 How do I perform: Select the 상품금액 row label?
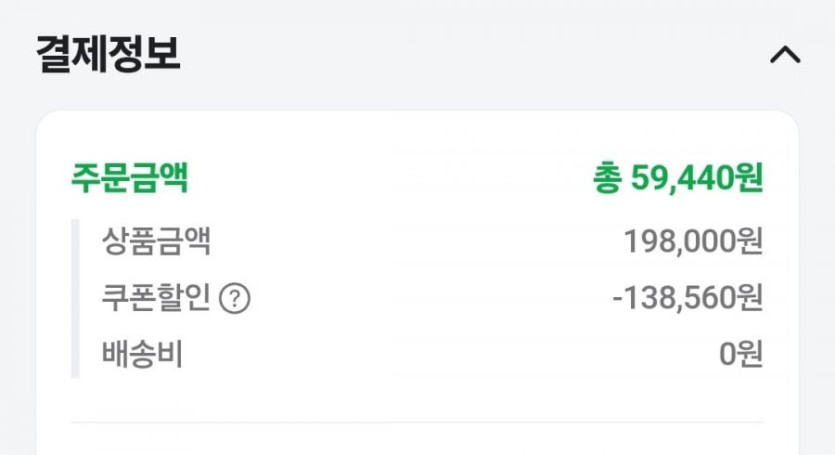[156, 241]
